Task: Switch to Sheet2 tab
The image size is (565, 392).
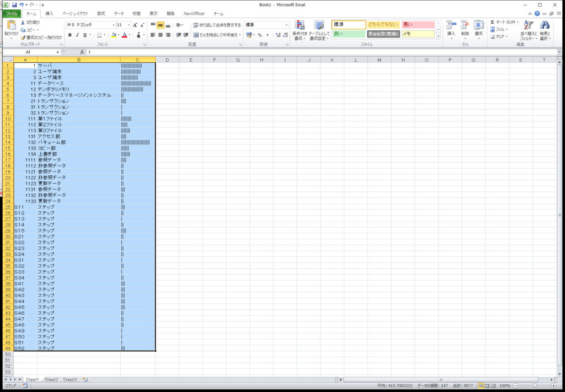Action: [51, 379]
